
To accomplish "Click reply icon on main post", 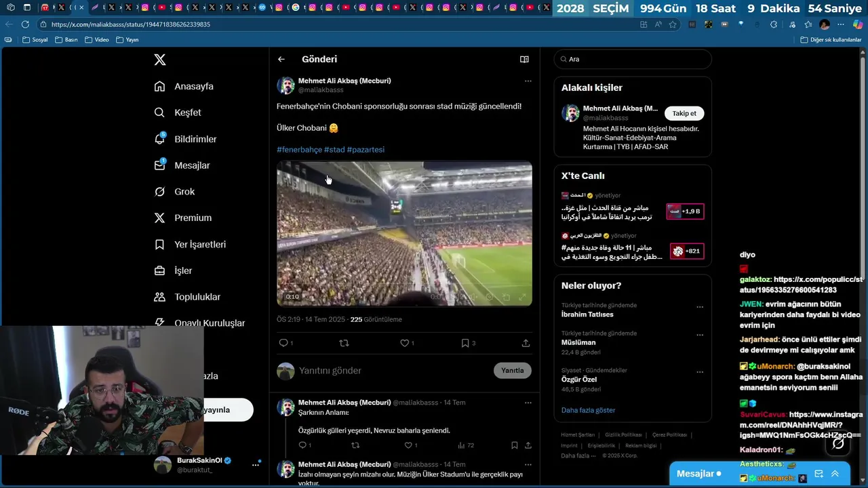I will [284, 343].
